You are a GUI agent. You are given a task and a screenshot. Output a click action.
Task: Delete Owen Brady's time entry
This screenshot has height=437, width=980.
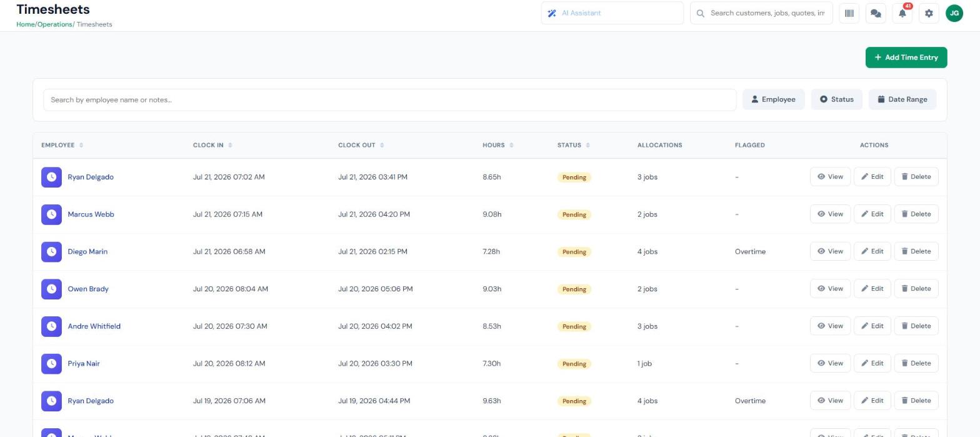click(916, 289)
